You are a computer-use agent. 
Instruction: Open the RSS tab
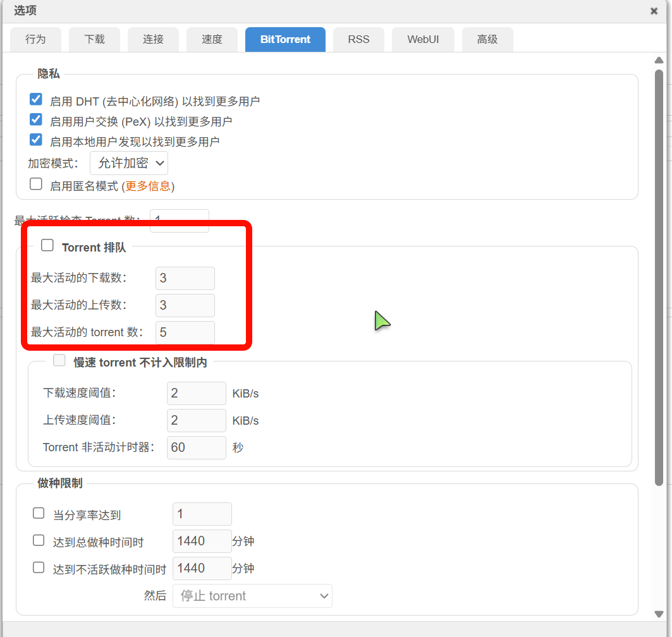coord(358,39)
